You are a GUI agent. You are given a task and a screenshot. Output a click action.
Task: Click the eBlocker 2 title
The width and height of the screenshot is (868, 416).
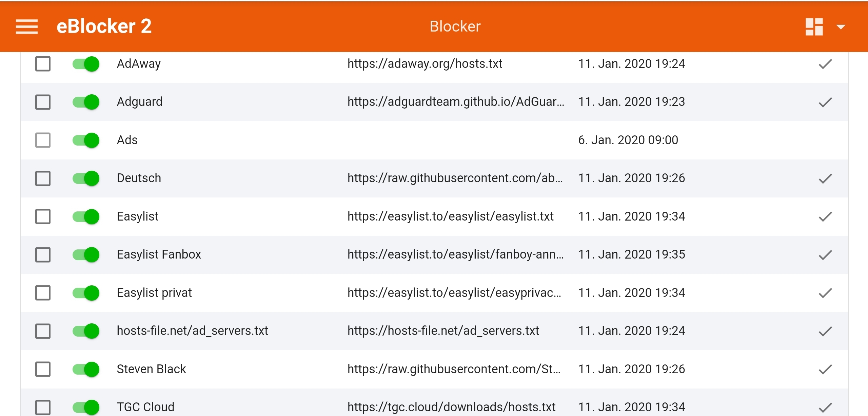coord(104,26)
